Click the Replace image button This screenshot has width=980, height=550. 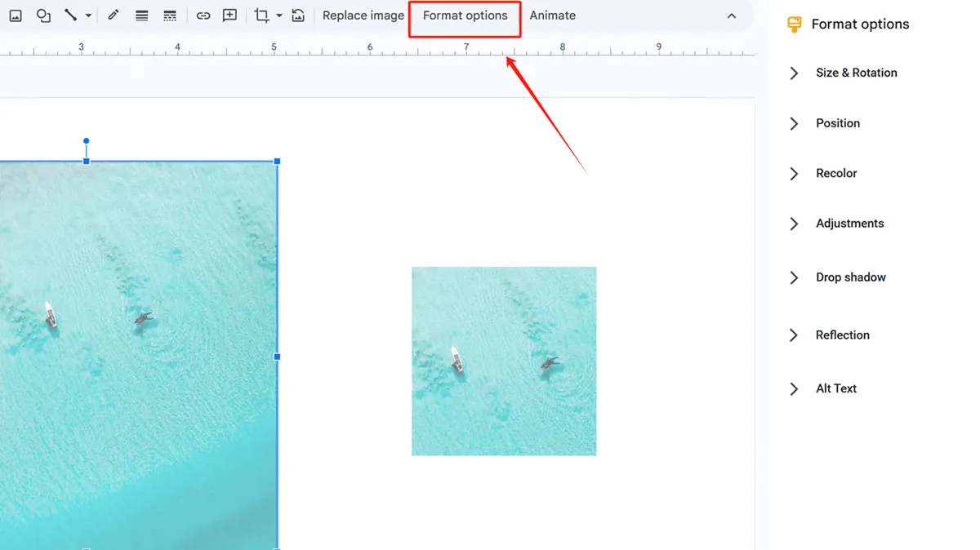363,16
